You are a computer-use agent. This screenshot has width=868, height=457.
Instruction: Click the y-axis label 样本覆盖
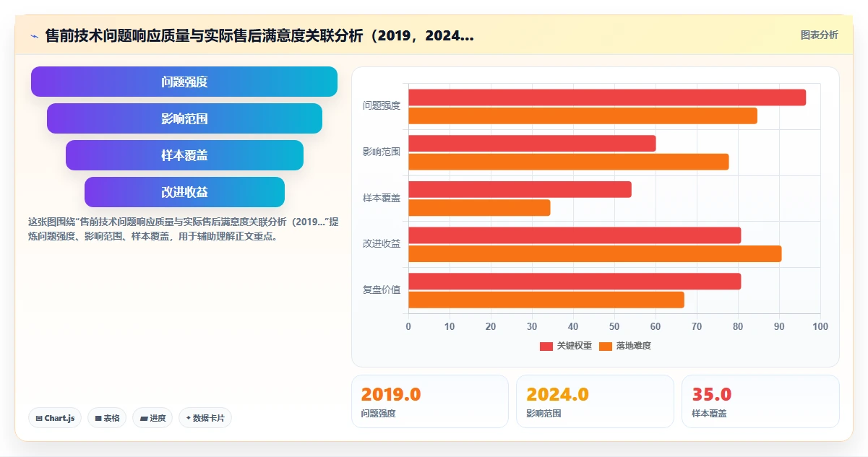(x=382, y=198)
